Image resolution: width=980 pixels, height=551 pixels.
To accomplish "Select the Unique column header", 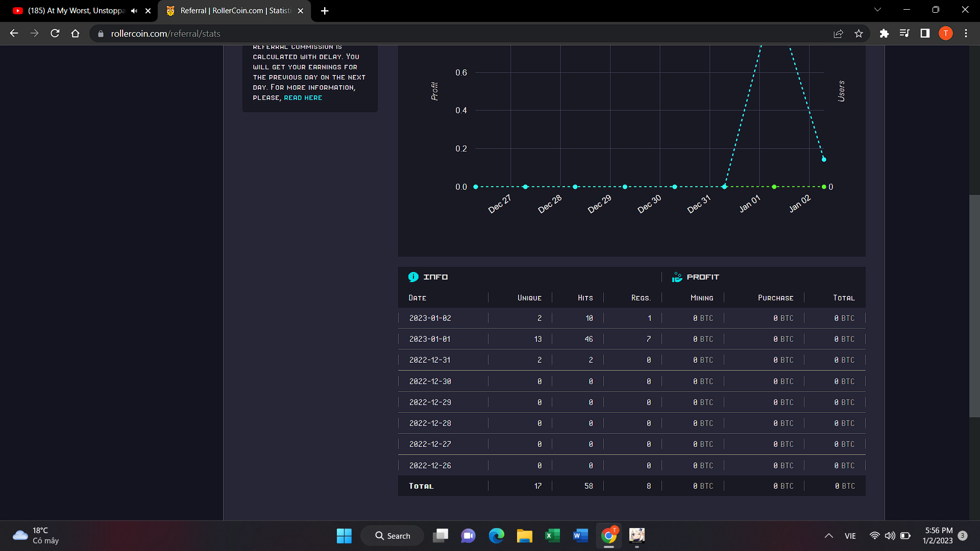I will [529, 298].
